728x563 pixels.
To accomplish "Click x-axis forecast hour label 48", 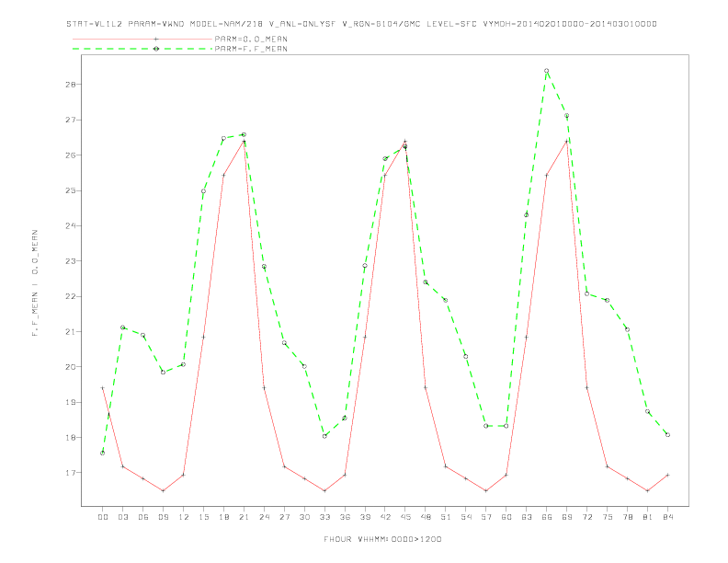I will point(426,517).
